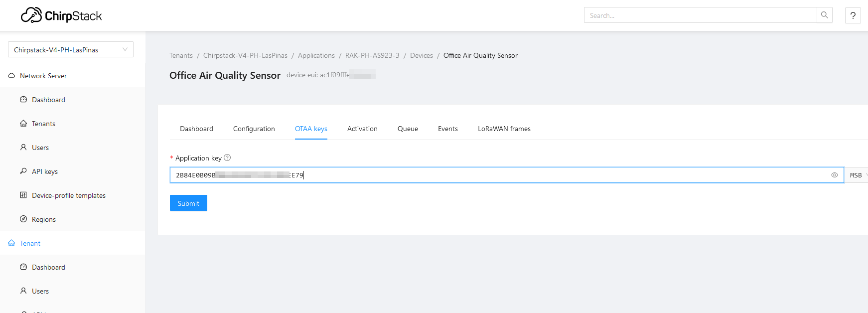Image resolution: width=868 pixels, height=313 pixels.
Task: Open RAK-PH-AS923-3 breadcrumb link
Action: click(372, 55)
